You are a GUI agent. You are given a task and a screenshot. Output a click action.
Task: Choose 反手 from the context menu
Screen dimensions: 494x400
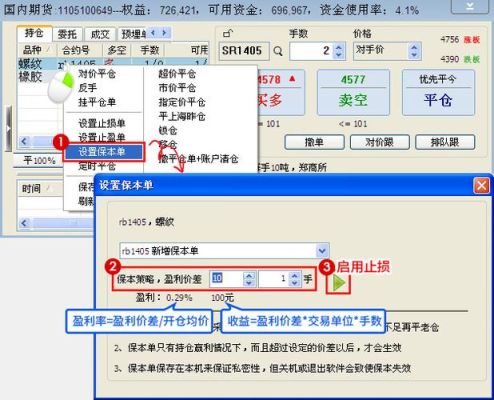[x=87, y=88]
